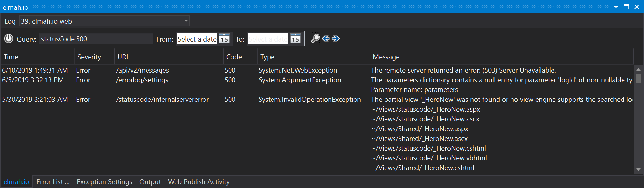This screenshot has height=188, width=644.
Task: Click the Error severity of the WebException row
Action: [x=83, y=70]
